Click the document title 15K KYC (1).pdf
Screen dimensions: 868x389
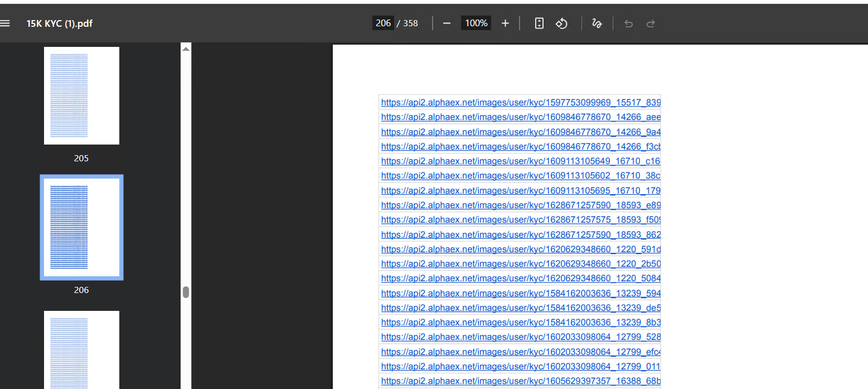pyautogui.click(x=60, y=23)
